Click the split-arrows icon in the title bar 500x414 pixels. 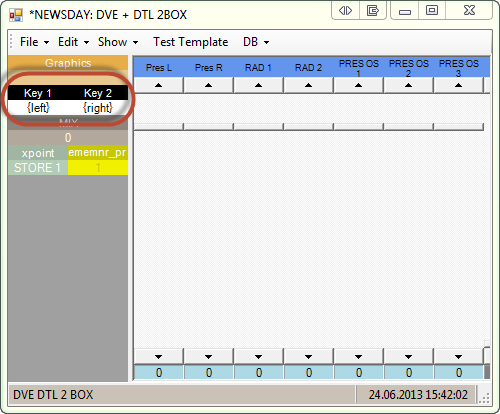tap(345, 11)
